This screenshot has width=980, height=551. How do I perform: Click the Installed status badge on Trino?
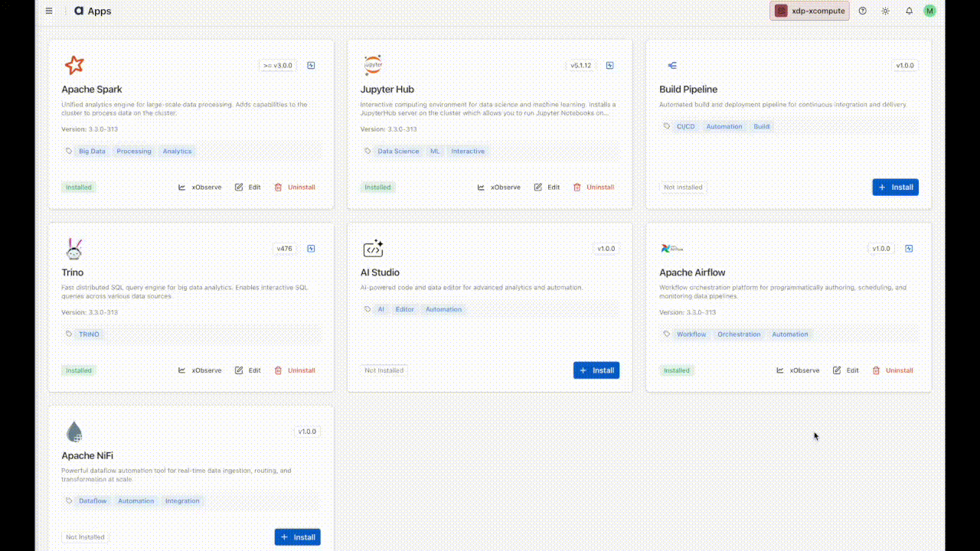click(78, 370)
